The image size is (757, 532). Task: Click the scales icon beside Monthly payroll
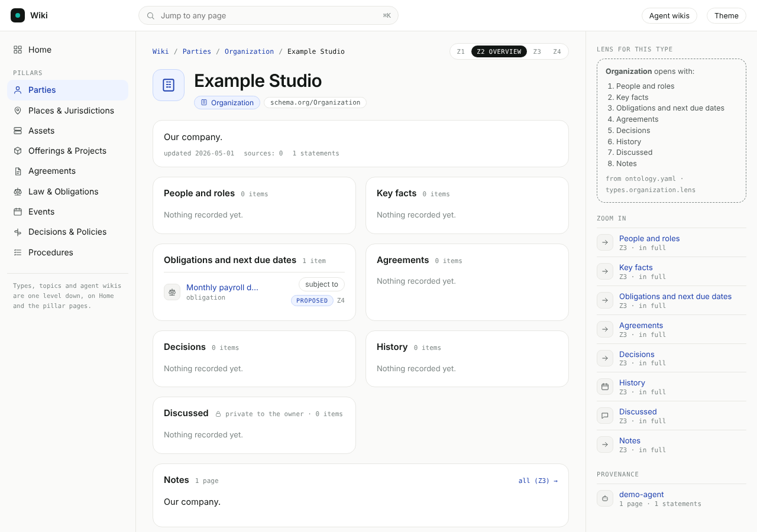tap(172, 292)
